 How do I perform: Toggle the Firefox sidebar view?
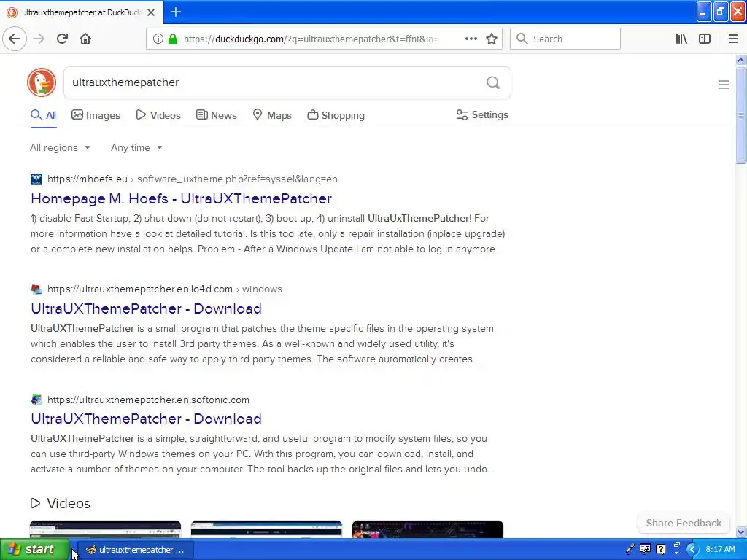point(705,39)
